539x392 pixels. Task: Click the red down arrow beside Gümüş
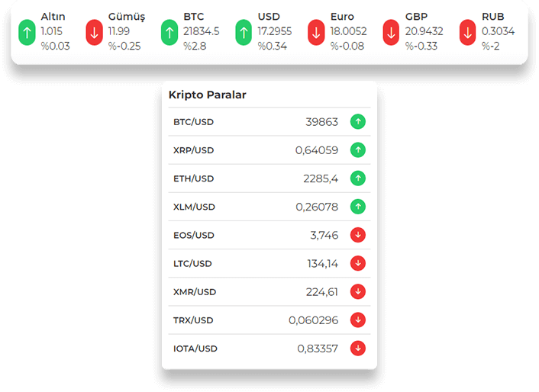(x=95, y=32)
